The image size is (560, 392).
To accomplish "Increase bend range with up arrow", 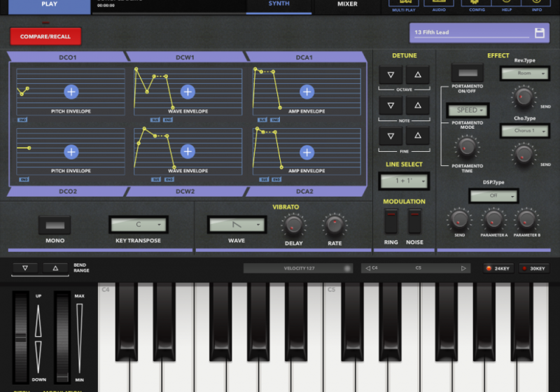I will point(55,268).
